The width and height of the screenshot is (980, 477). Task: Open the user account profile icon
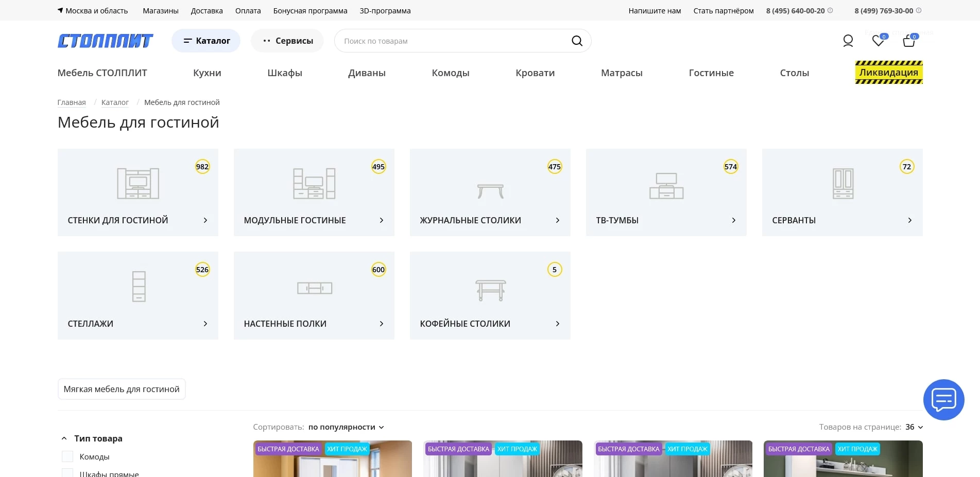pyautogui.click(x=848, y=41)
